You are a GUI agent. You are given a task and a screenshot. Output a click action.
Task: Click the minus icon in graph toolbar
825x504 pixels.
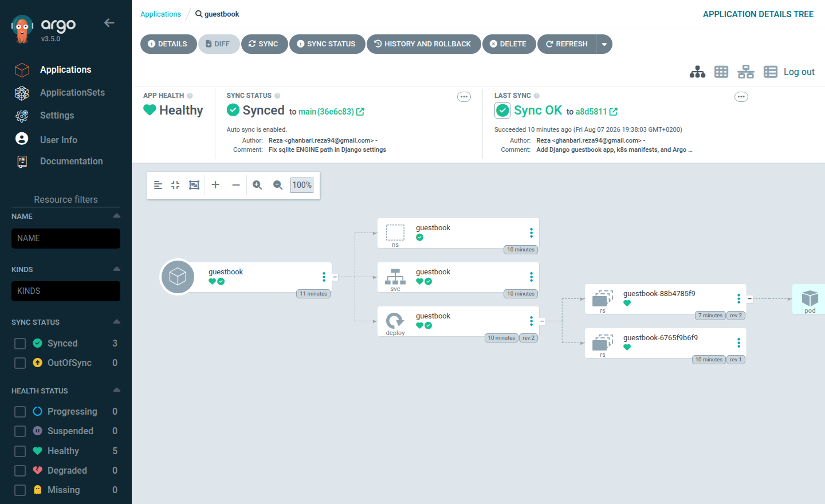(x=236, y=185)
